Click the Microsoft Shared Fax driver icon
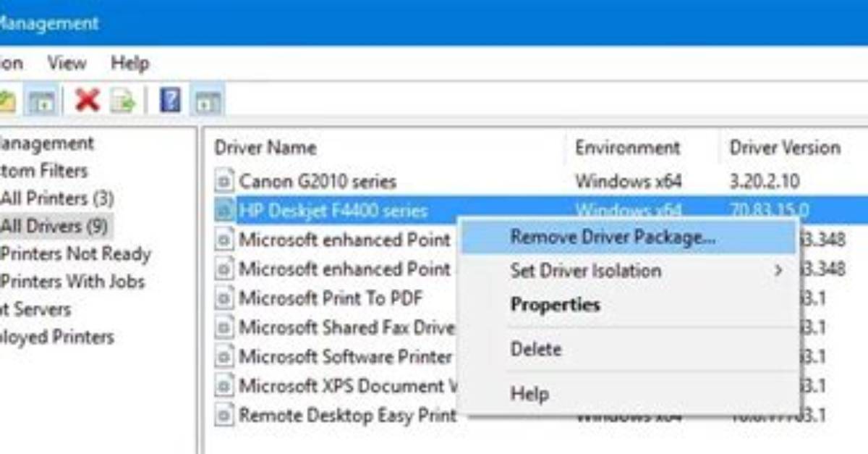Image resolution: width=868 pixels, height=454 pixels. tap(225, 327)
